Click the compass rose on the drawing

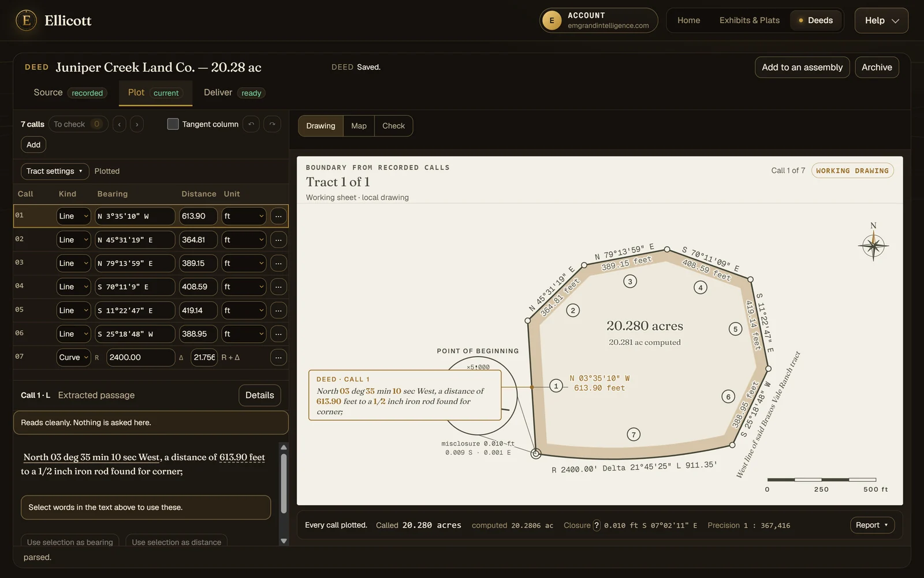873,245
